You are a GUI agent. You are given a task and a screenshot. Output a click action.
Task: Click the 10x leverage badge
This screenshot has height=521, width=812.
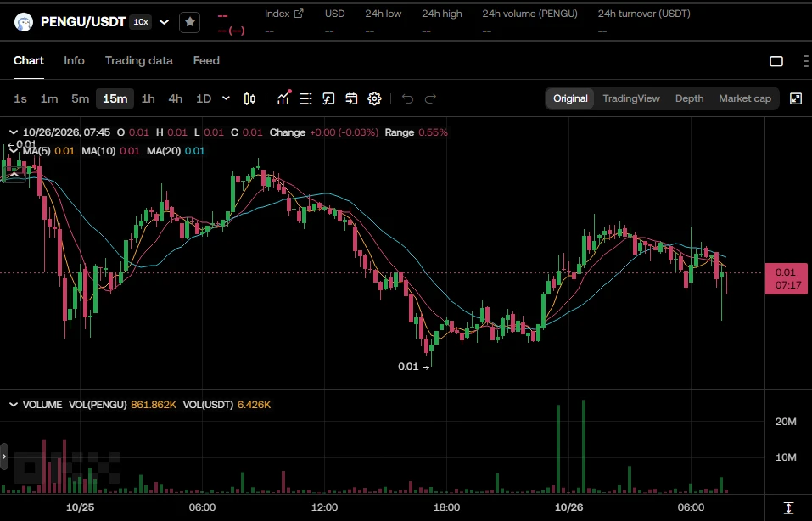point(141,22)
